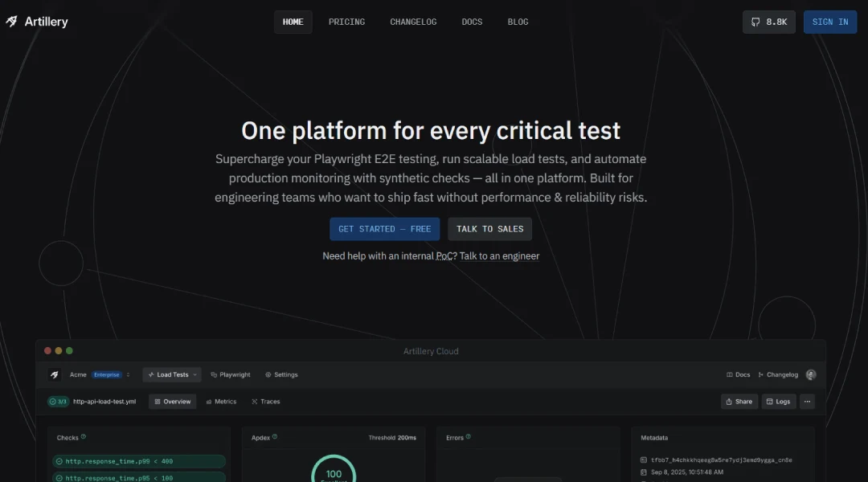
Task: Select the Traces tab
Action: [x=266, y=401]
